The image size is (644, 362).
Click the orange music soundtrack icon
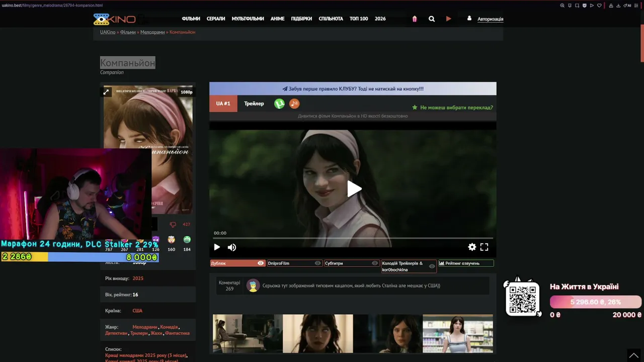click(294, 104)
